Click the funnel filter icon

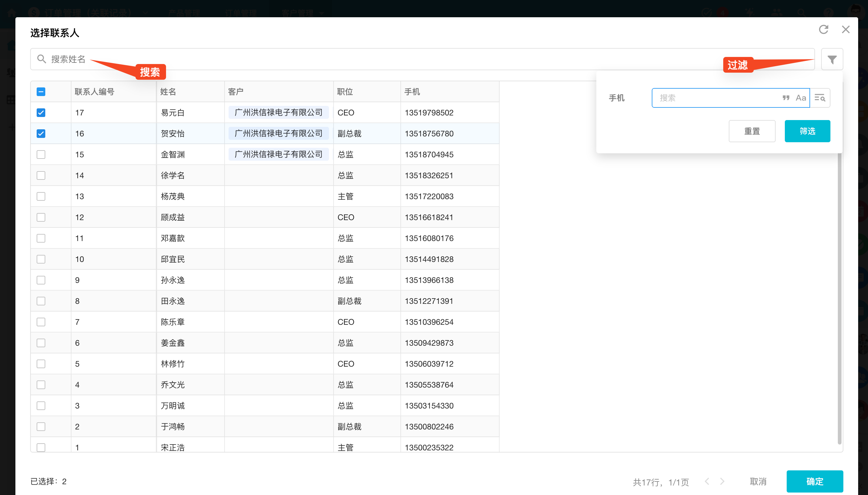[832, 59]
